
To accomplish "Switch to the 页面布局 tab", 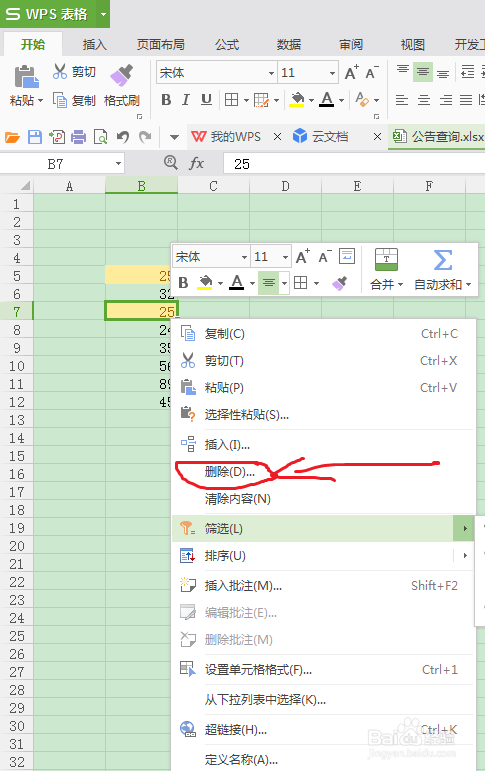I will click(x=161, y=45).
